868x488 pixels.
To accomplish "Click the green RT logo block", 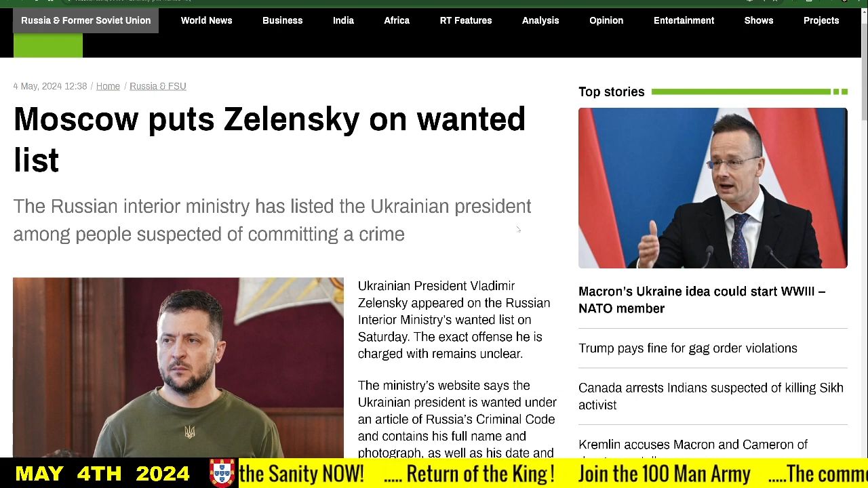I will (x=47, y=45).
